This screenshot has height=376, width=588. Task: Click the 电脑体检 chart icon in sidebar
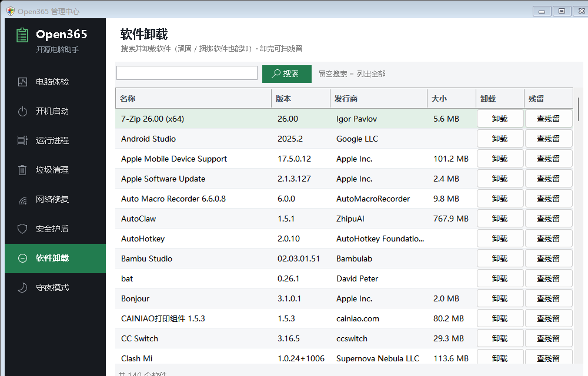click(22, 82)
